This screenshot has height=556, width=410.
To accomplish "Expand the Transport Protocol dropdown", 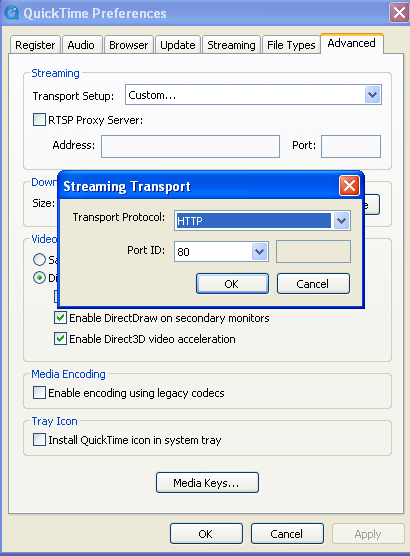I will click(341, 221).
